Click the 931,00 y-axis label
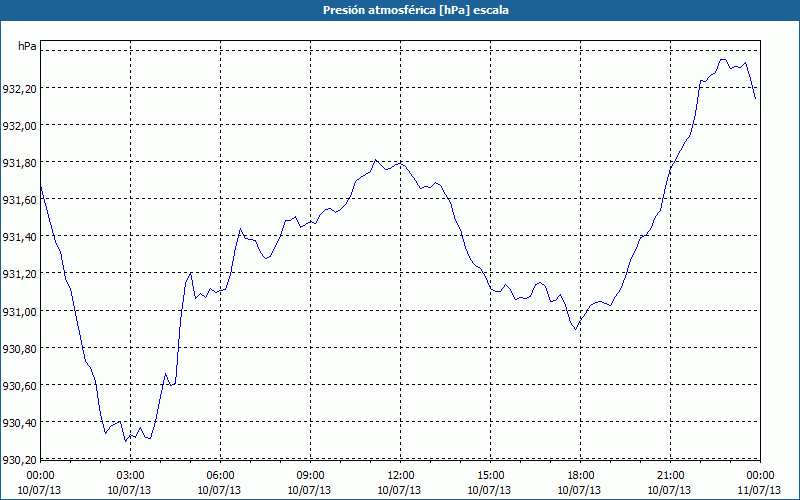Viewport: 800px width, 500px height. click(19, 312)
